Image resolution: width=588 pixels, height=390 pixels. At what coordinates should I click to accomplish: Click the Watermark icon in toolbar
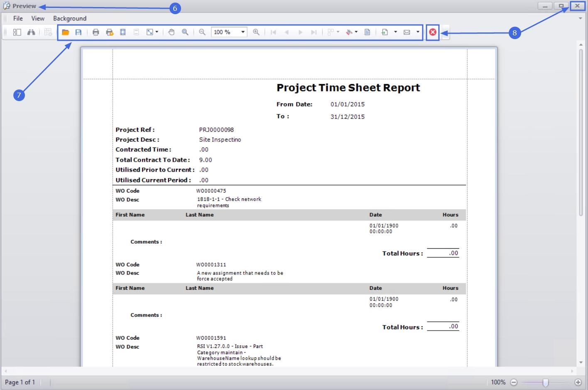click(x=367, y=32)
